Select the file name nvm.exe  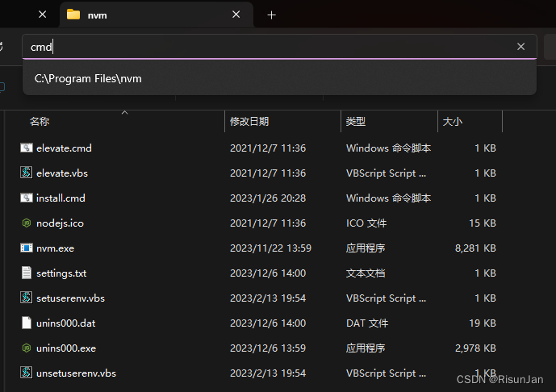point(56,248)
